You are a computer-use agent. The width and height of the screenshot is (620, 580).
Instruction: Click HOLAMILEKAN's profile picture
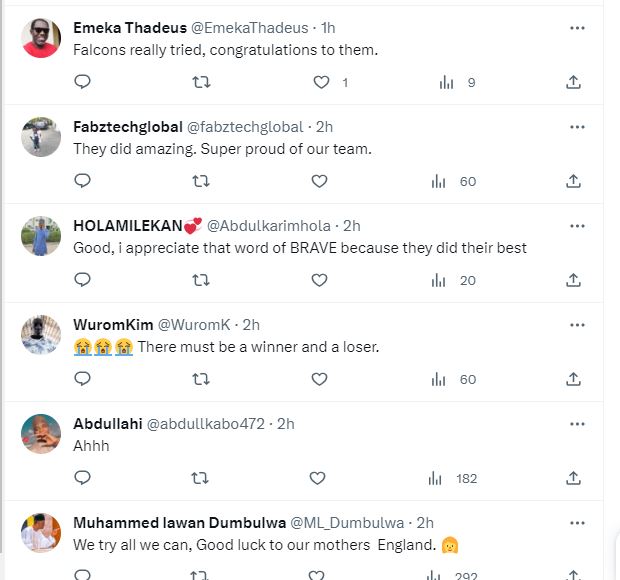tap(41, 237)
